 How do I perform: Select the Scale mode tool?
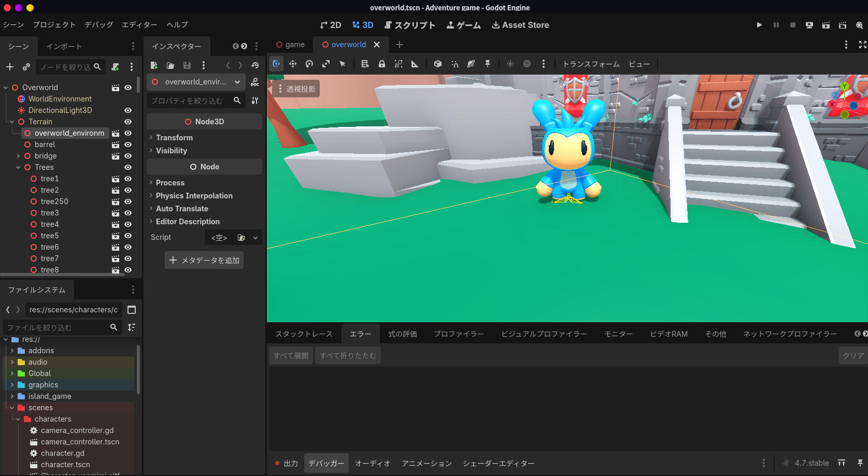coord(326,64)
